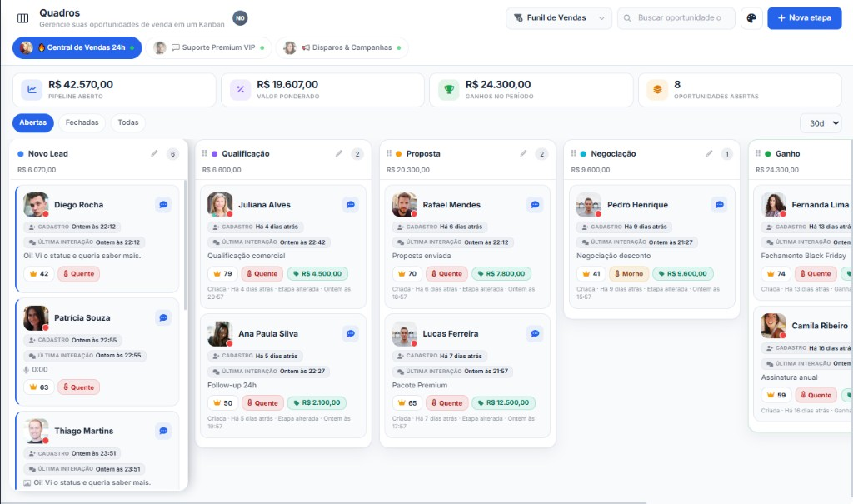The height and width of the screenshot is (504, 853).
Task: Open chat for Patrícia Souza card
Action: [x=163, y=318]
